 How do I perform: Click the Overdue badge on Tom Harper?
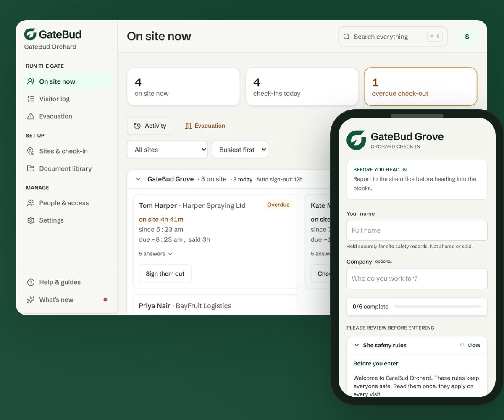[x=278, y=205]
